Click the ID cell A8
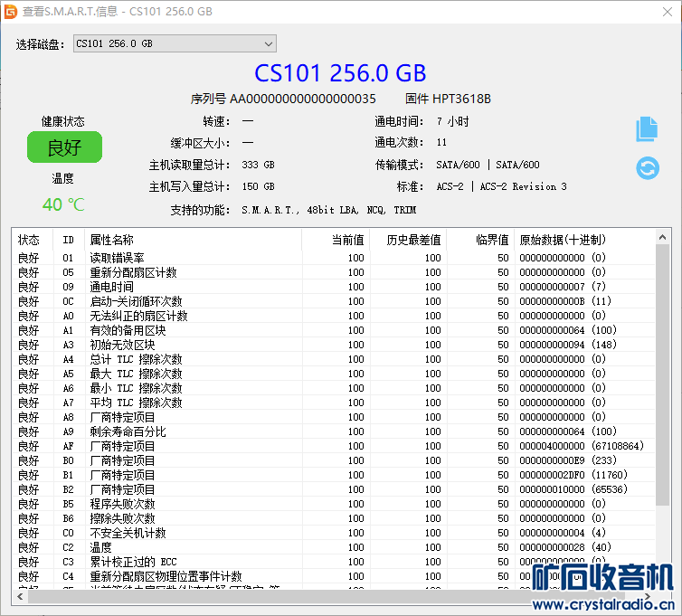The width and height of the screenshot is (682, 616). [x=68, y=417]
